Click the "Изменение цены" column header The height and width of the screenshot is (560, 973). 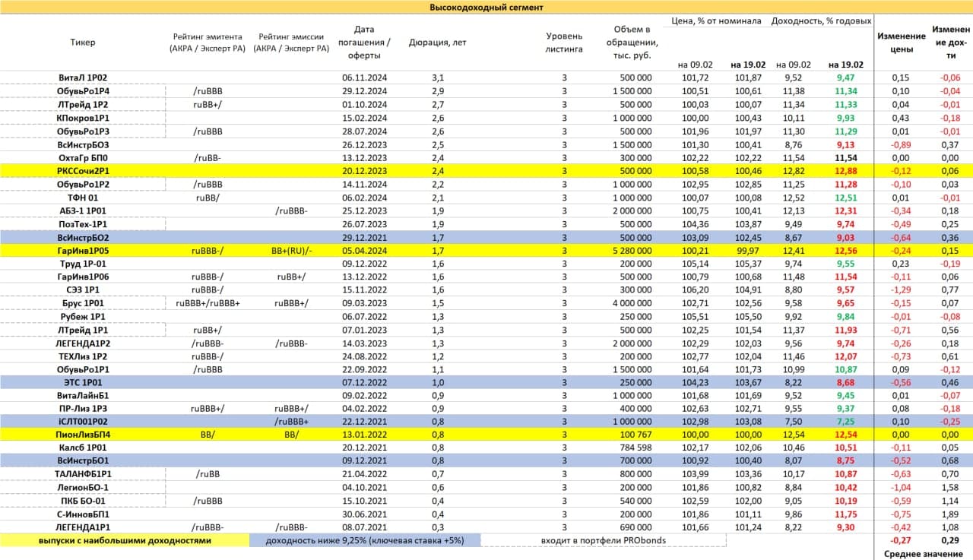(902, 43)
